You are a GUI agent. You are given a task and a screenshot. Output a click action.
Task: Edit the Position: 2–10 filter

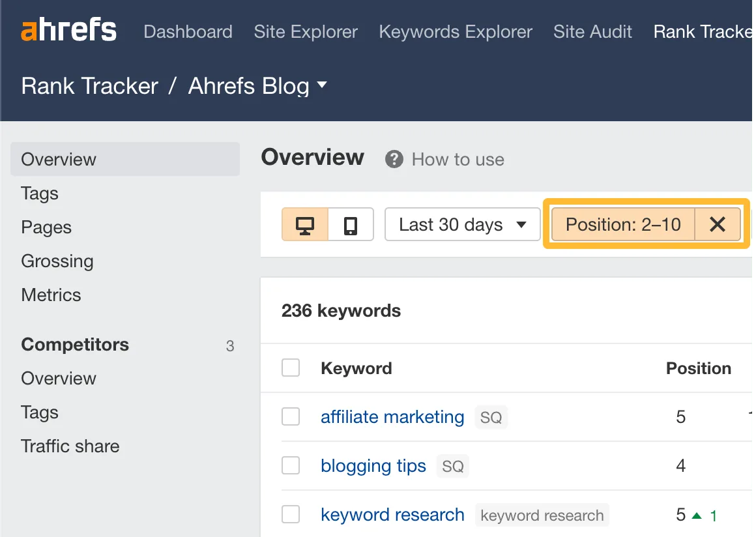[x=623, y=224]
